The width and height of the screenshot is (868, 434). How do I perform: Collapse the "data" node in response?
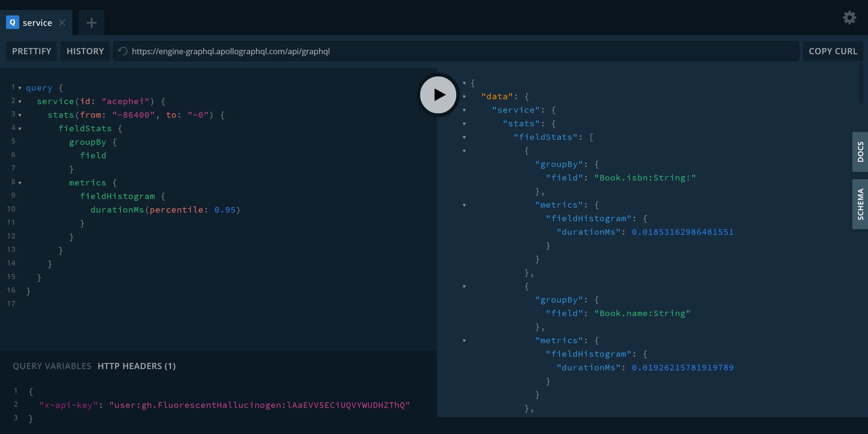tap(464, 97)
